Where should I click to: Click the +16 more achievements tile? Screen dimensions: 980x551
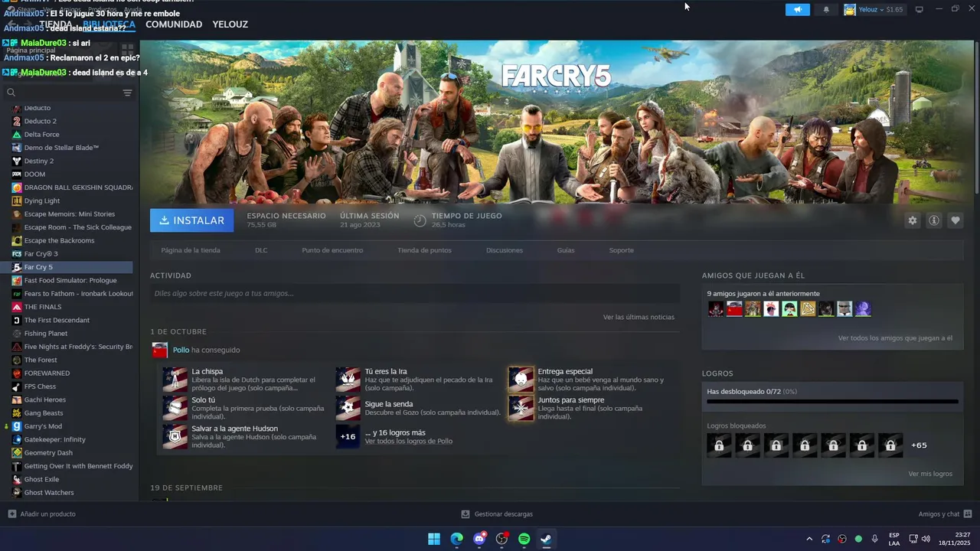pyautogui.click(x=348, y=436)
